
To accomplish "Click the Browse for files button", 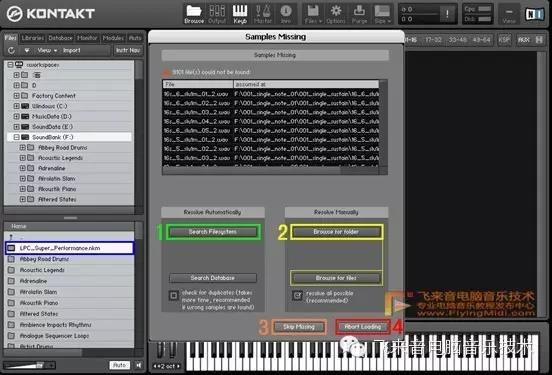I will pyautogui.click(x=336, y=278).
